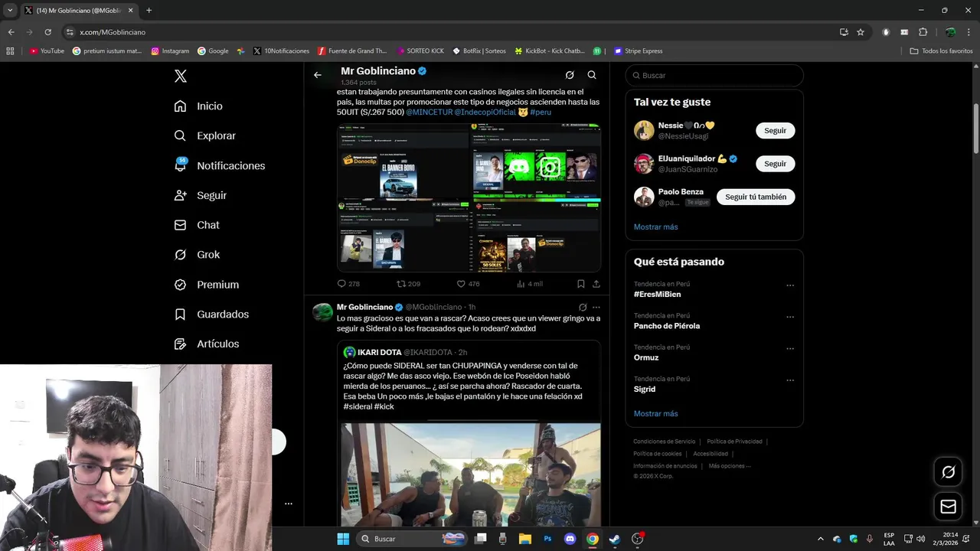Go to Inicio in sidebar
The image size is (980, 551).
pyautogui.click(x=198, y=106)
